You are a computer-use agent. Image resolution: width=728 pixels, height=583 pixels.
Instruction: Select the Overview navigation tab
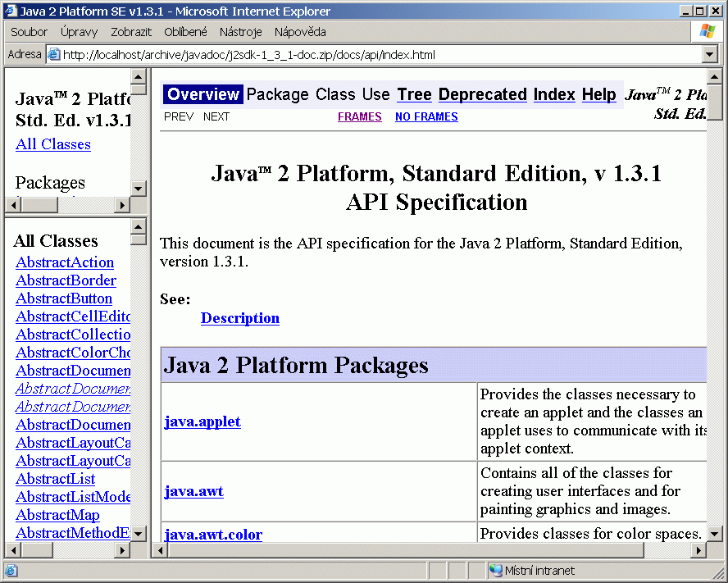click(202, 94)
